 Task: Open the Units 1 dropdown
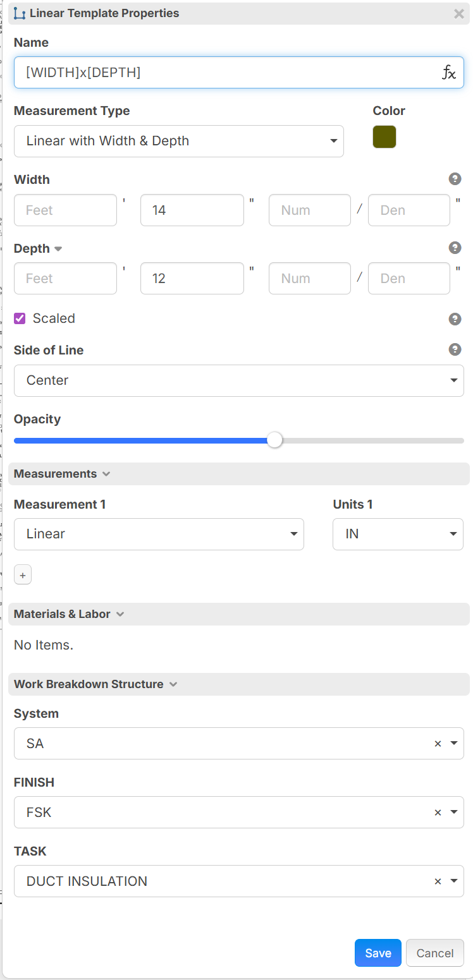(x=398, y=535)
